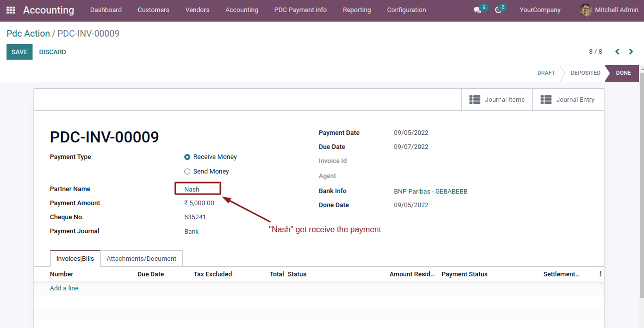Viewport: 644px width, 328px height.
Task: Sort table by Number column
Action: coord(62,274)
